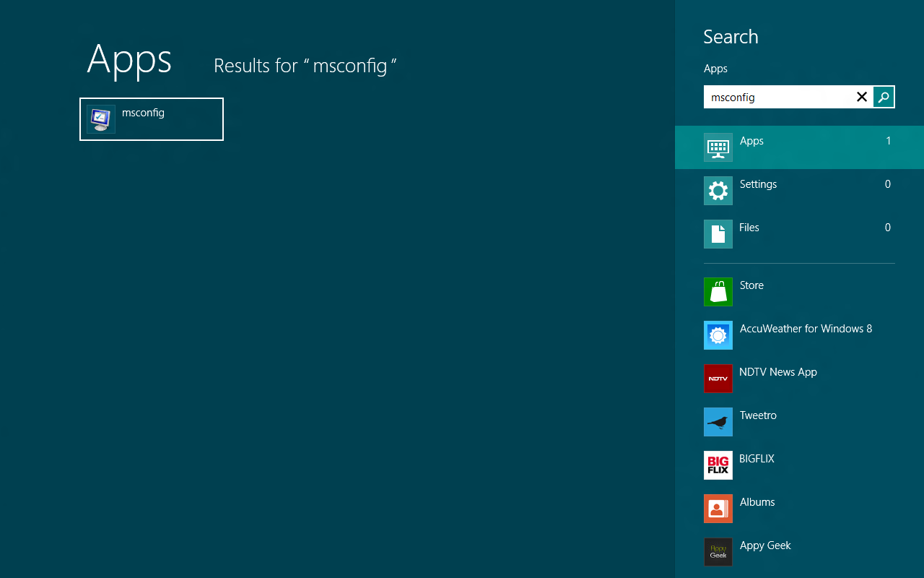The width and height of the screenshot is (924, 578).
Task: Click the Albums orange icon
Action: tap(718, 509)
